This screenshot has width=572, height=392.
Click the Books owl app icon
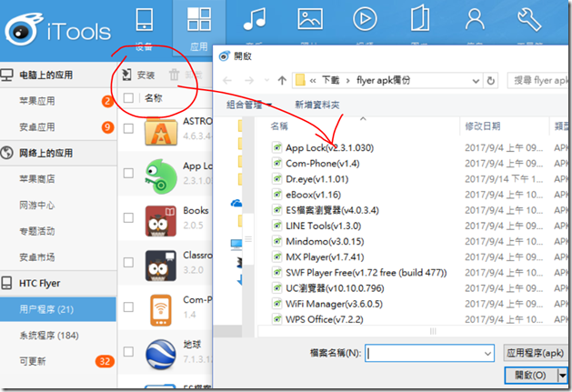(x=161, y=221)
